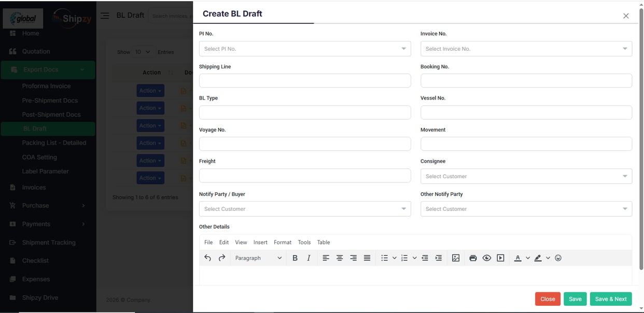Open the Format menu in the editor
644x313 pixels.
point(282,242)
